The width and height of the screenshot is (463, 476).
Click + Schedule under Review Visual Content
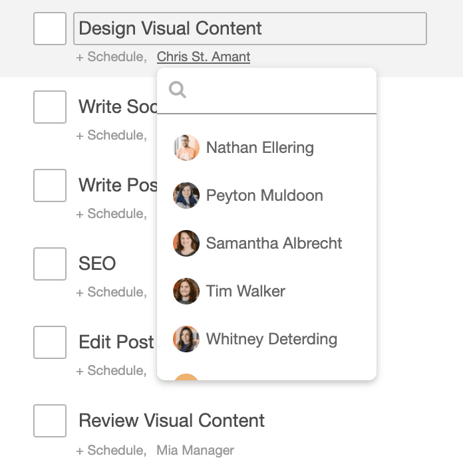[x=110, y=451]
